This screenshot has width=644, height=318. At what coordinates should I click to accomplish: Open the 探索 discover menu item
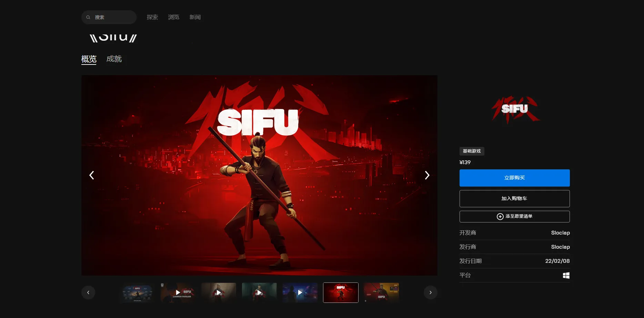click(x=152, y=17)
